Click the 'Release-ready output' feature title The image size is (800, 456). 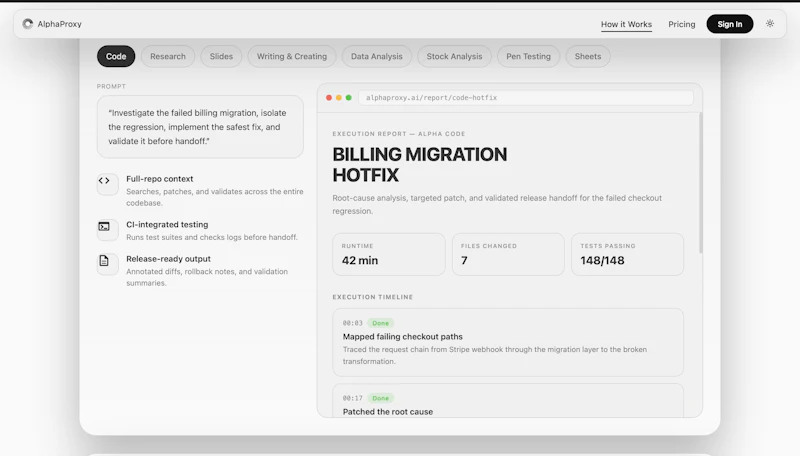168,259
